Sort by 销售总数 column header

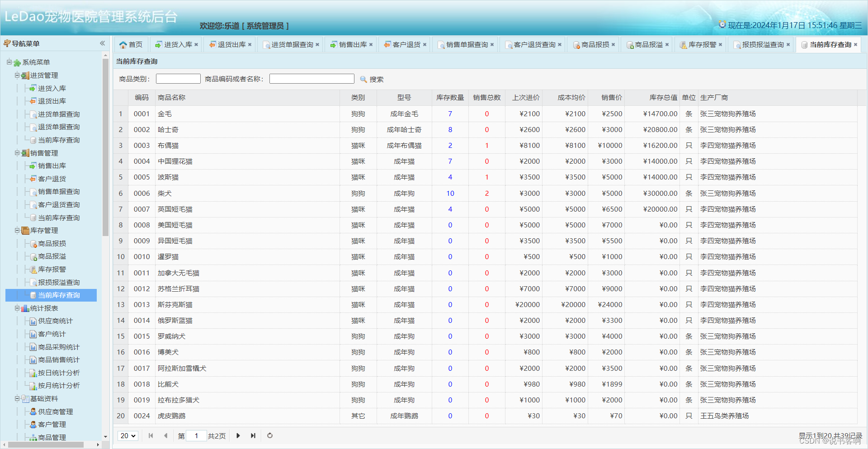click(x=486, y=98)
